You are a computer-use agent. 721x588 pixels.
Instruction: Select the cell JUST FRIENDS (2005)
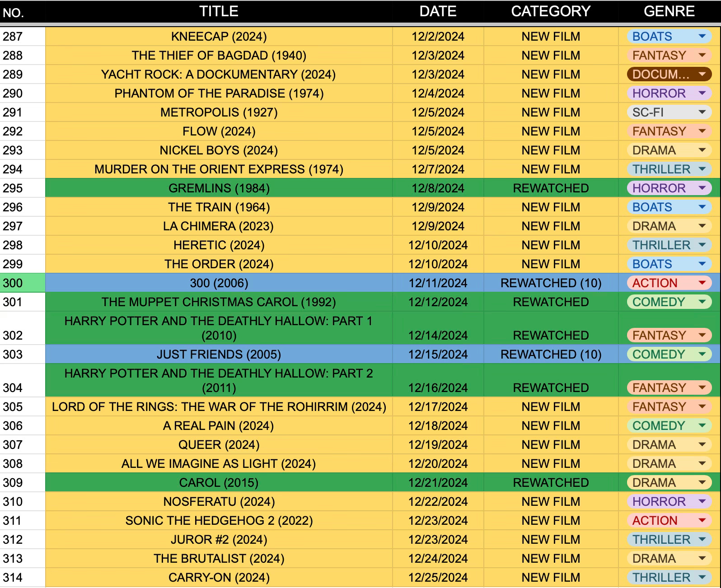[219, 355]
